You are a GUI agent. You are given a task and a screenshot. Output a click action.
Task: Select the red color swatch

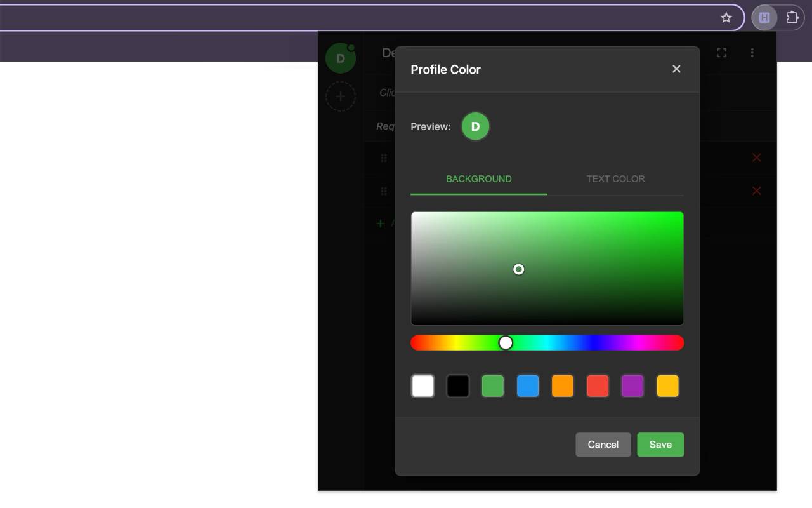(x=598, y=386)
